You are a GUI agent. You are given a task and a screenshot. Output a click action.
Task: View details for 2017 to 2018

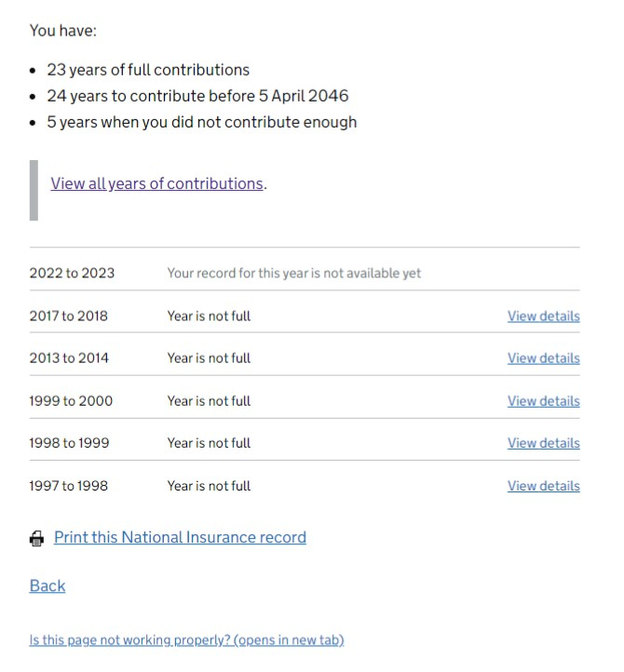pyautogui.click(x=543, y=316)
